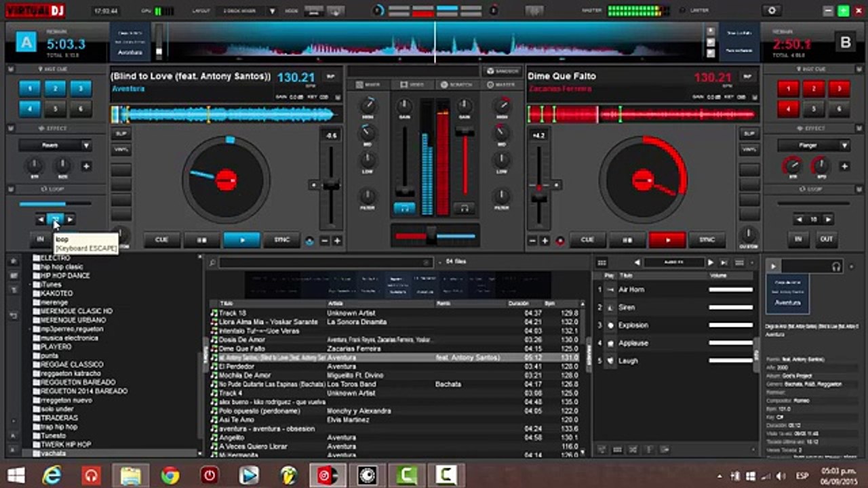Click the browser search field
The height and width of the screenshot is (488, 868).
325,262
